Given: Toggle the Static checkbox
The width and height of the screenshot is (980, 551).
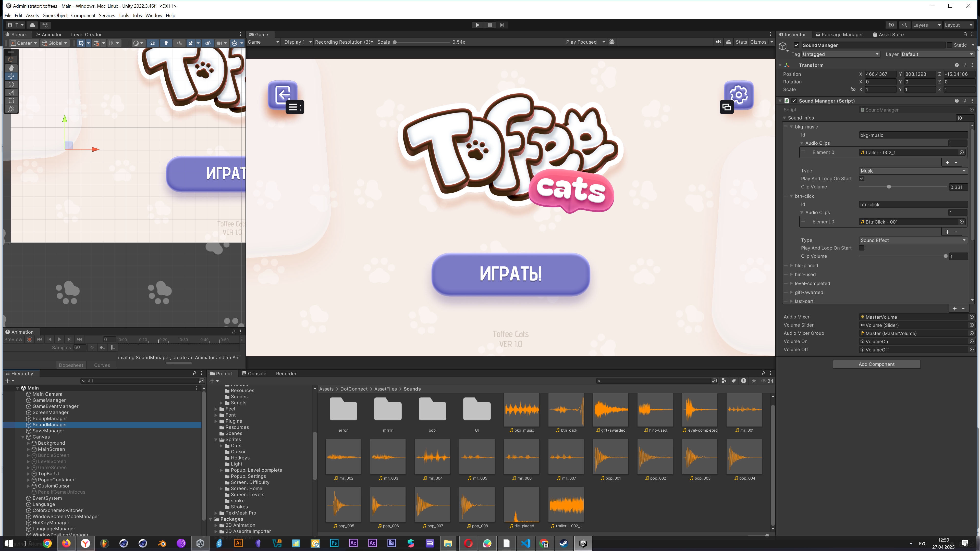Looking at the screenshot, I should pyautogui.click(x=950, y=45).
